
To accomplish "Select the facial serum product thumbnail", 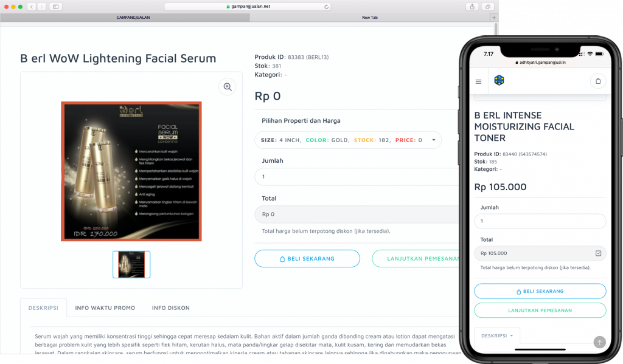I will pos(131,264).
